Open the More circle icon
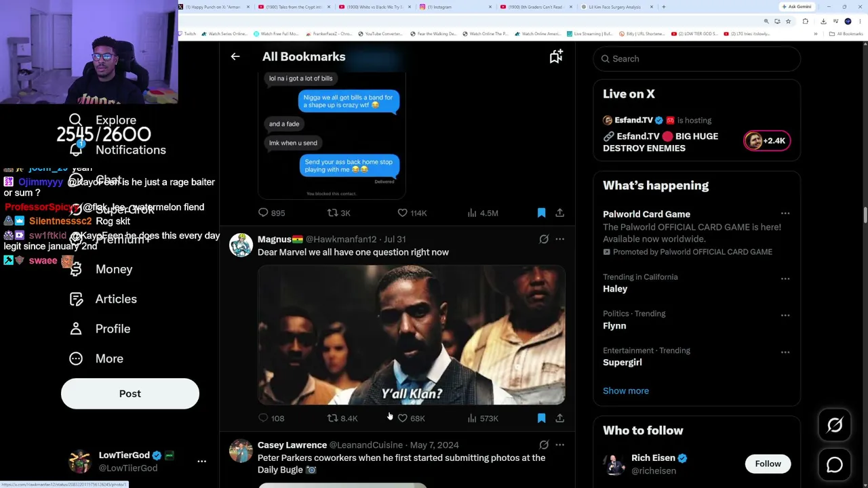Image resolution: width=868 pixels, height=488 pixels. coord(76,359)
